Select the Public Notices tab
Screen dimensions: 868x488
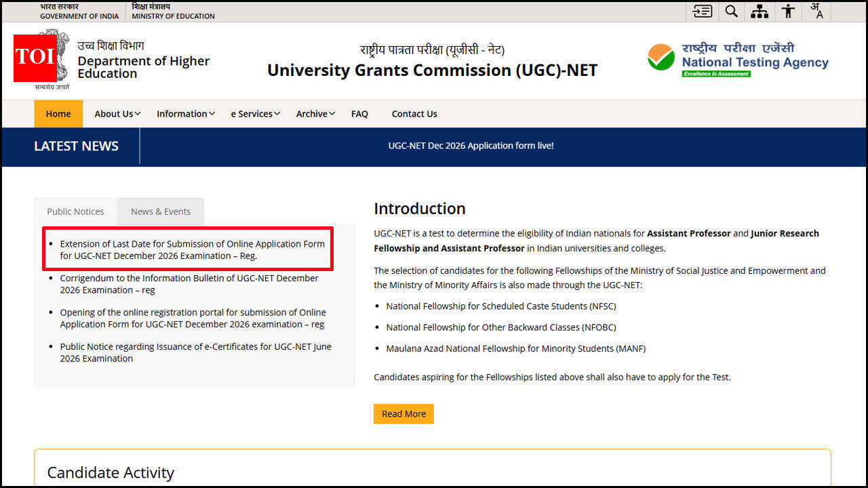click(76, 211)
